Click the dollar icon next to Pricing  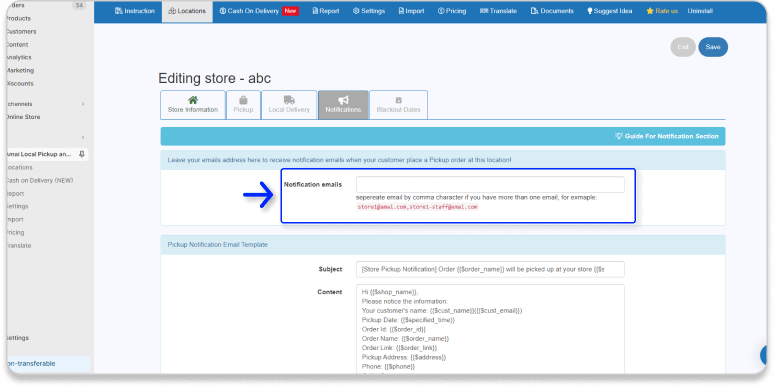coord(441,11)
